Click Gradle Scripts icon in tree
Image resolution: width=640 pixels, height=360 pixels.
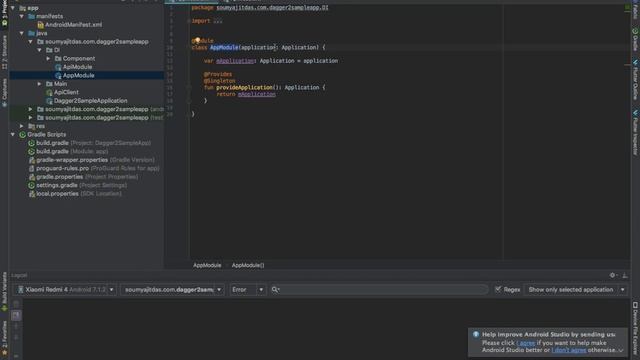point(22,134)
